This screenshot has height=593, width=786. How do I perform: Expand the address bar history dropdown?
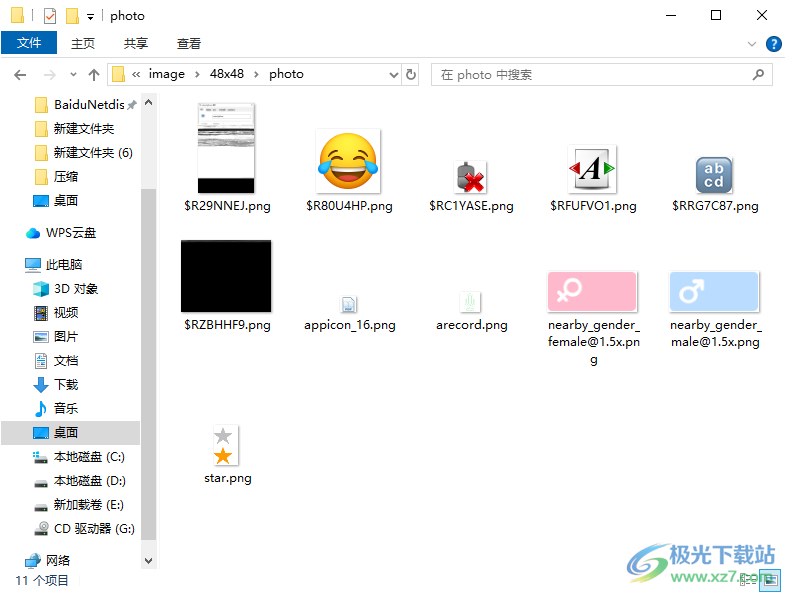[394, 75]
